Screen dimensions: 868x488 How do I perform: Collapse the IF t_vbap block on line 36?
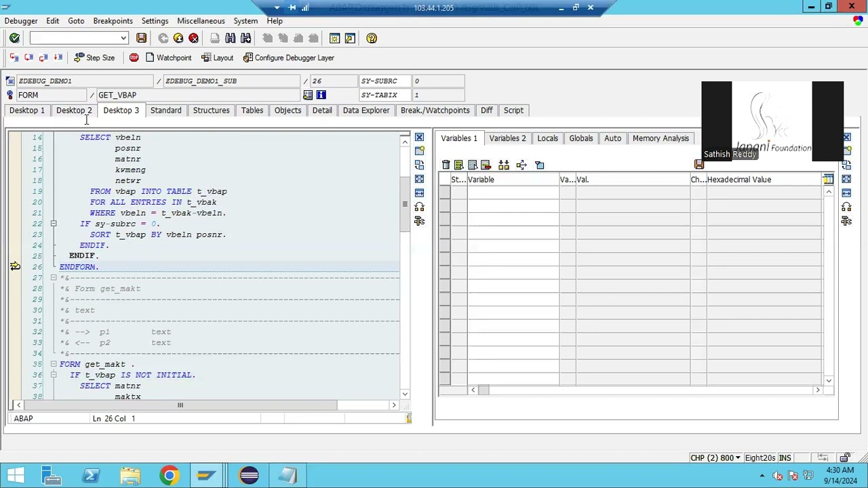(53, 375)
